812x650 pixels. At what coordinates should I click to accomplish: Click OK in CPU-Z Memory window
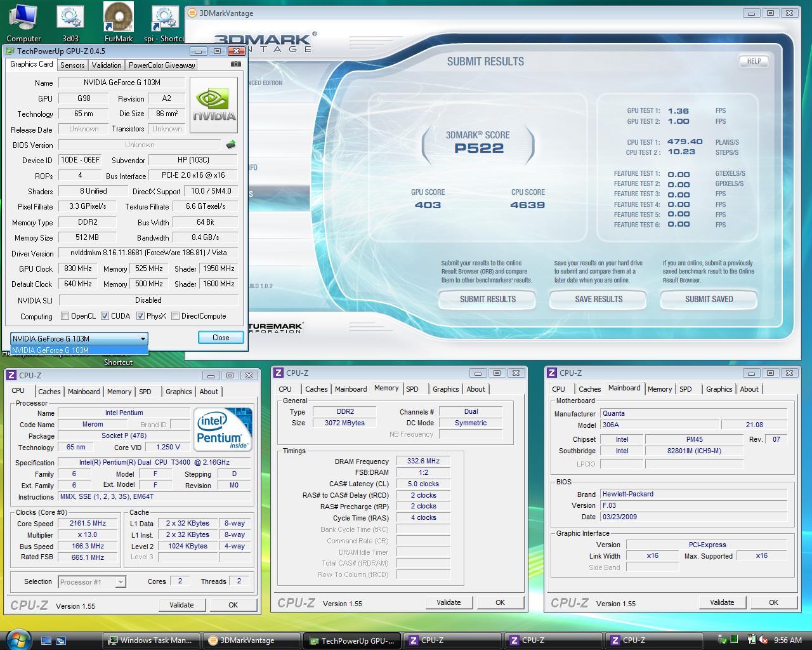[500, 602]
